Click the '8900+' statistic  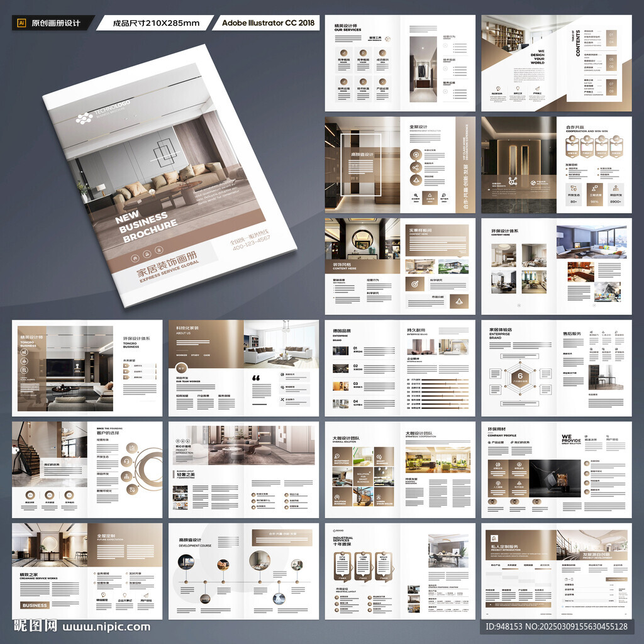[x=615, y=202]
